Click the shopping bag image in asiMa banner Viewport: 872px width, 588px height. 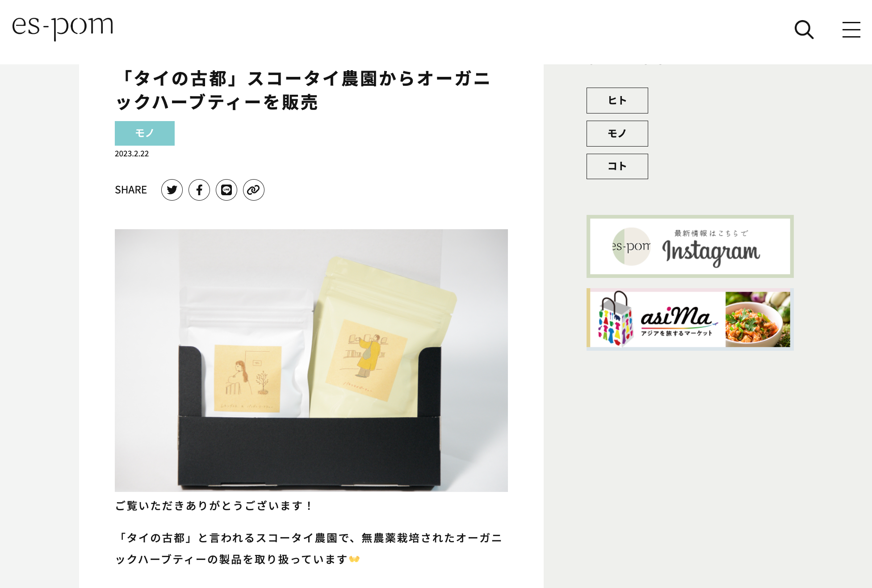(615, 319)
